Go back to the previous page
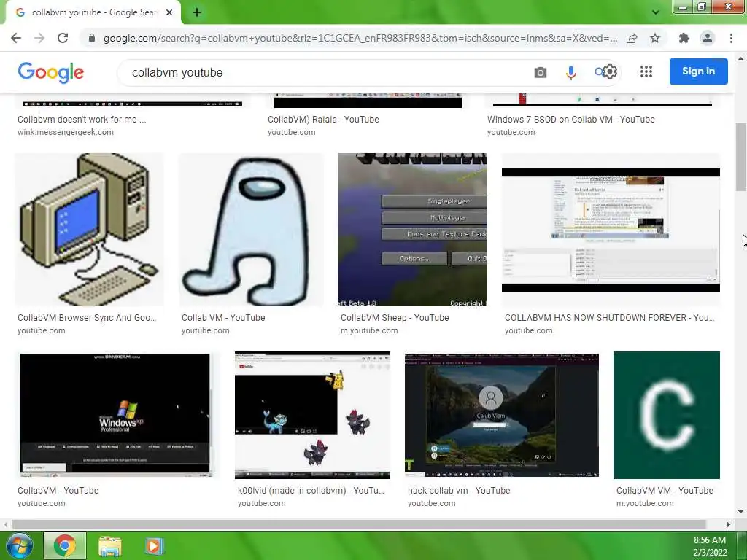 (x=16, y=38)
